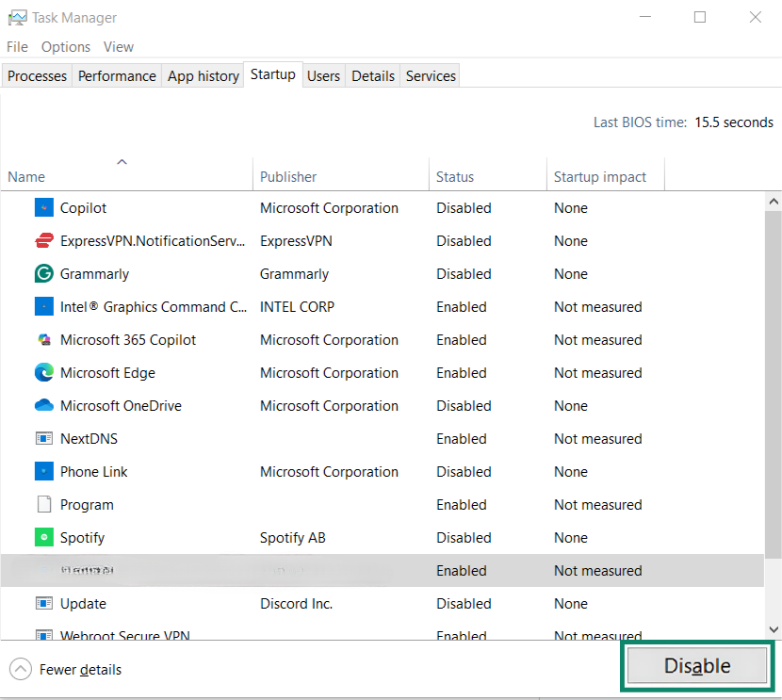Click the ExpressVPN publisher cell
Image resolution: width=782 pixels, height=700 pixels.
(x=296, y=241)
